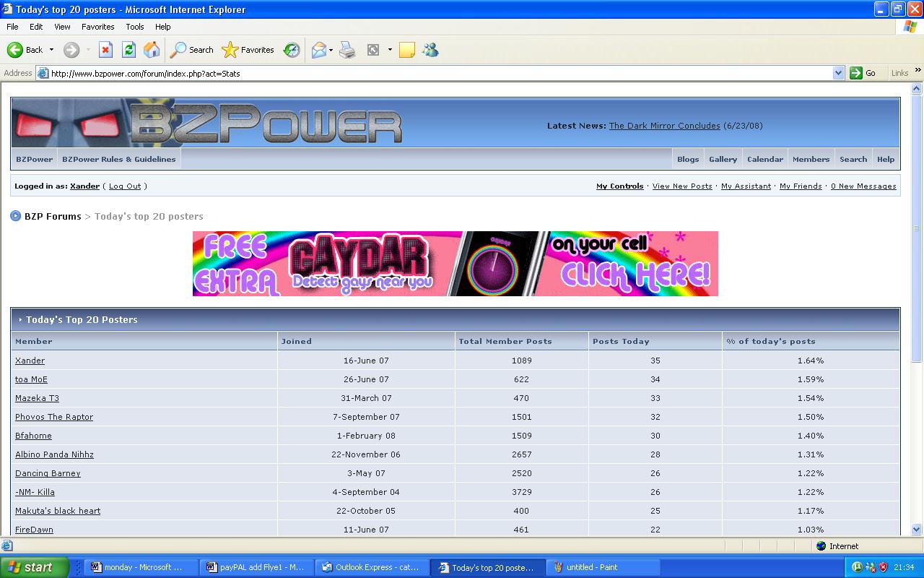Open the Members list link
Image resolution: width=924 pixels, height=578 pixels.
(x=811, y=159)
